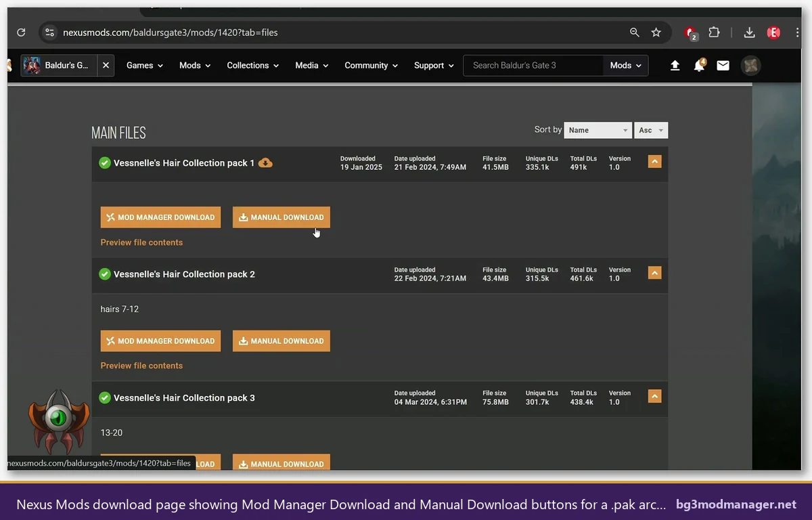
Task: Close the Baldur's Gate game selector
Action: click(106, 66)
